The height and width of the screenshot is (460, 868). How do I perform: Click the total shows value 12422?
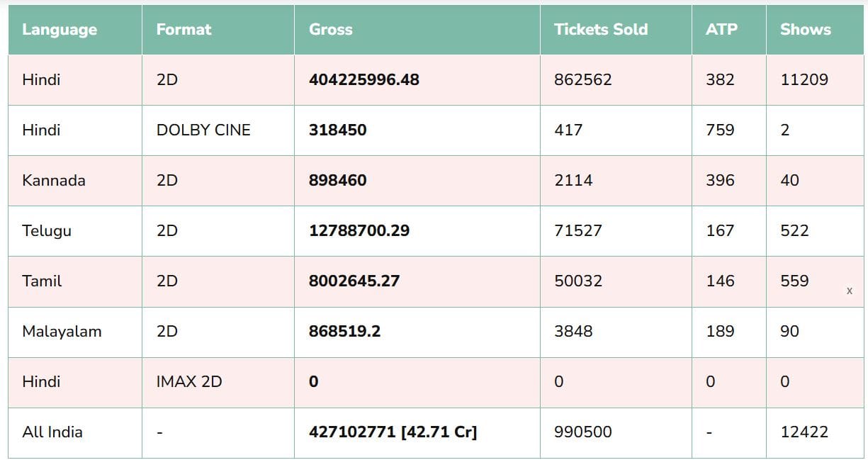click(x=804, y=432)
